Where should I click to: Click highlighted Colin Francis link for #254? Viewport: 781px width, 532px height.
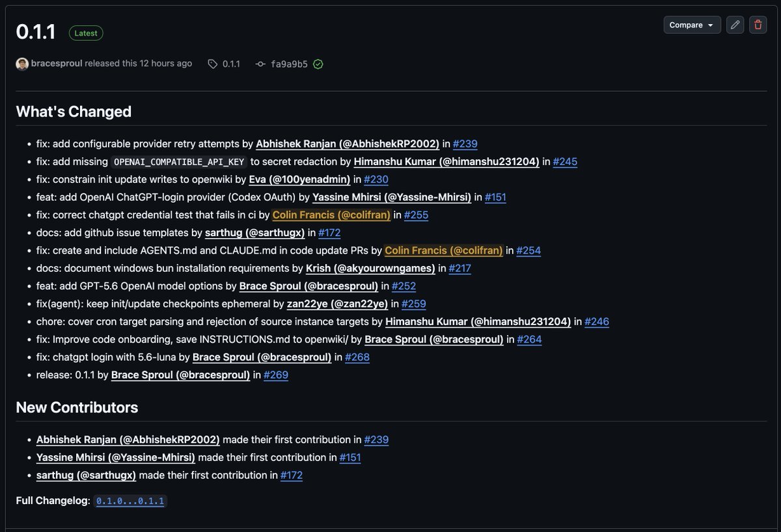pyautogui.click(x=444, y=250)
